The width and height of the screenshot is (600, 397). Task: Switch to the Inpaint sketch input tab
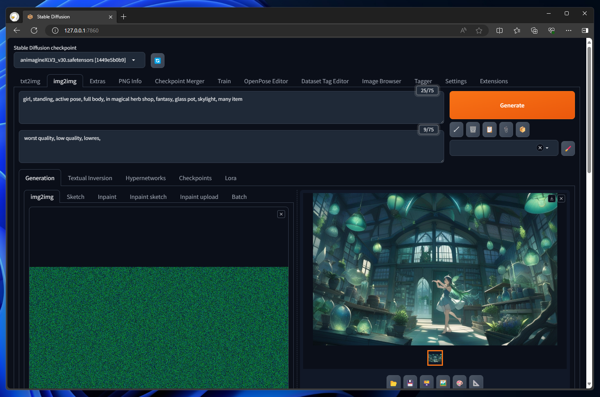coord(148,197)
